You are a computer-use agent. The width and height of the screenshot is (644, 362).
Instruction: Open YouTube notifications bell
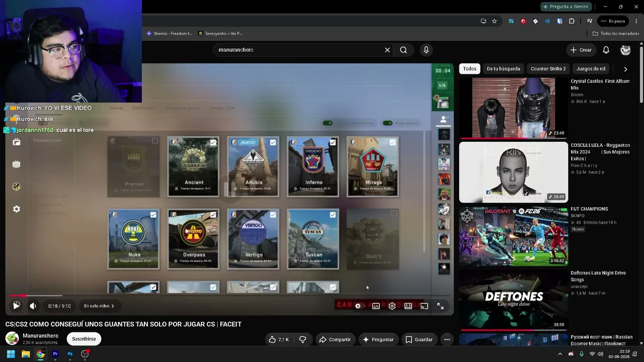coord(606,50)
